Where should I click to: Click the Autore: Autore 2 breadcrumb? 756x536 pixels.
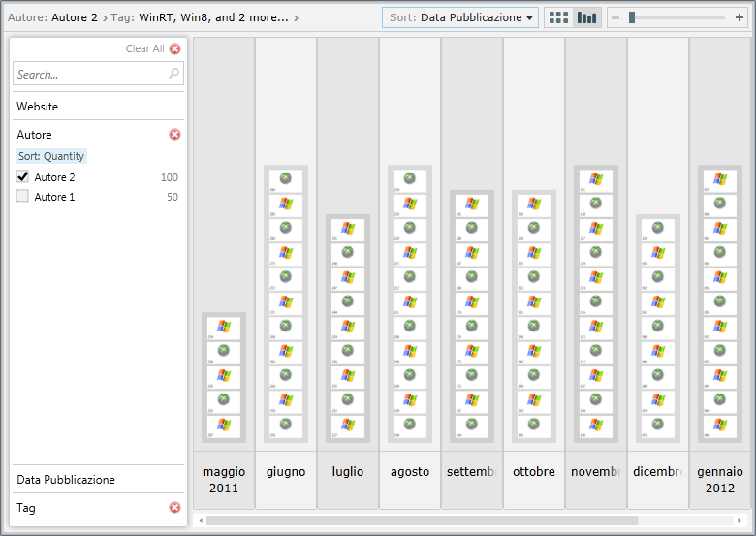52,17
